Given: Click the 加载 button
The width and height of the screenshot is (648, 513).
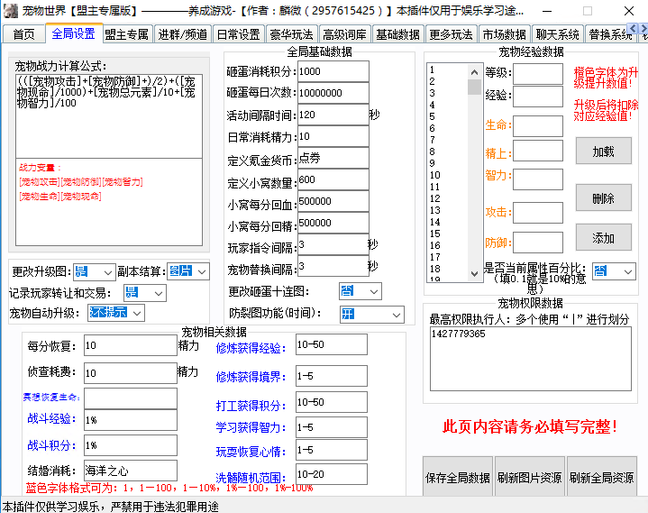Looking at the screenshot, I should click(x=603, y=151).
